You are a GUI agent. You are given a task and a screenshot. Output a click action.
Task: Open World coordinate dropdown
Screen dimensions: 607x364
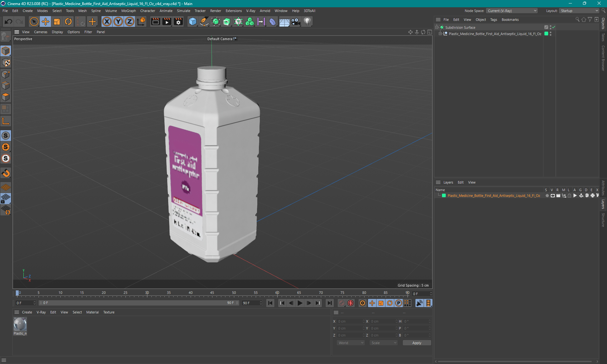(x=351, y=343)
